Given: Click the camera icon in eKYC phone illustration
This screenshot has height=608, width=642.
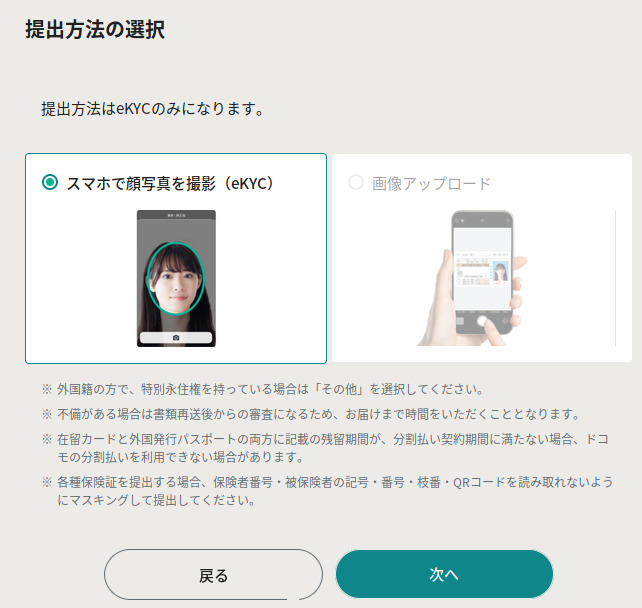Looking at the screenshot, I should pyautogui.click(x=176, y=338).
